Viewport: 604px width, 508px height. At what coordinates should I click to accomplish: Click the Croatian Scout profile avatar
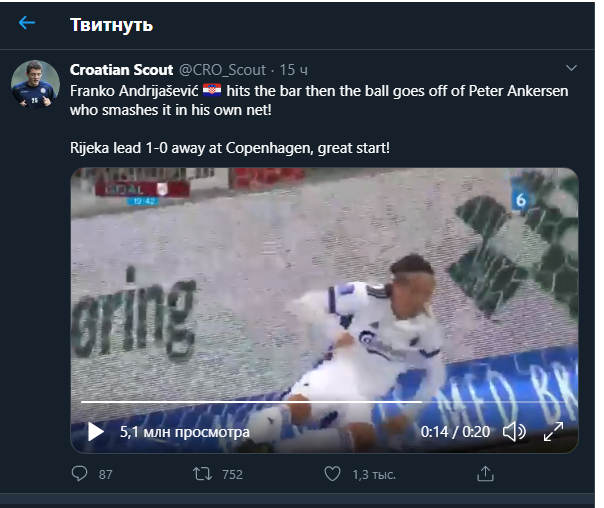[36, 85]
